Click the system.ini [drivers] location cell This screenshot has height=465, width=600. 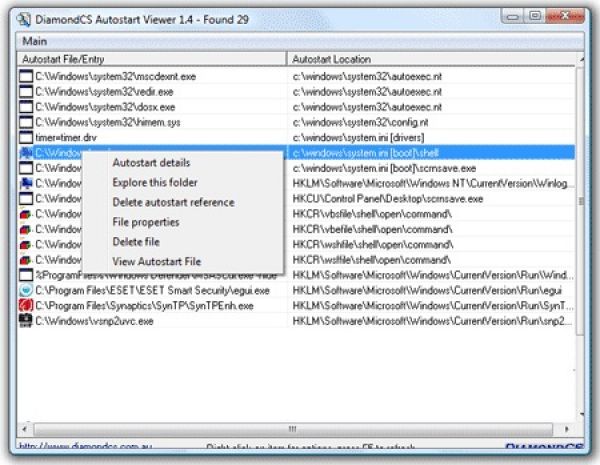(x=359, y=138)
